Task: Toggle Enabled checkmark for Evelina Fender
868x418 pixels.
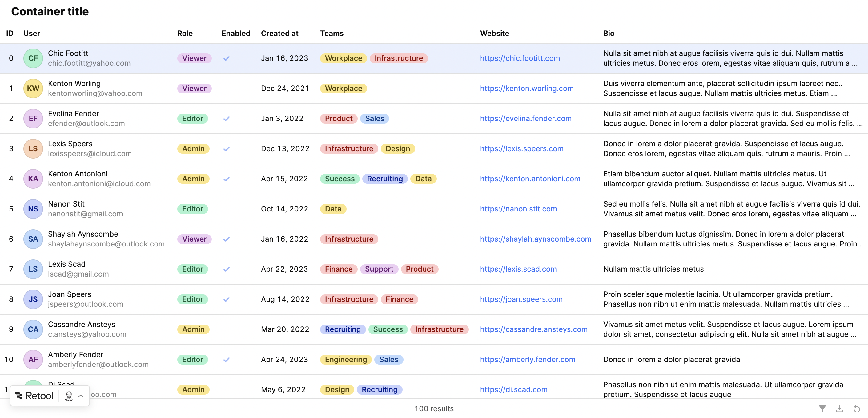Action: (x=227, y=119)
